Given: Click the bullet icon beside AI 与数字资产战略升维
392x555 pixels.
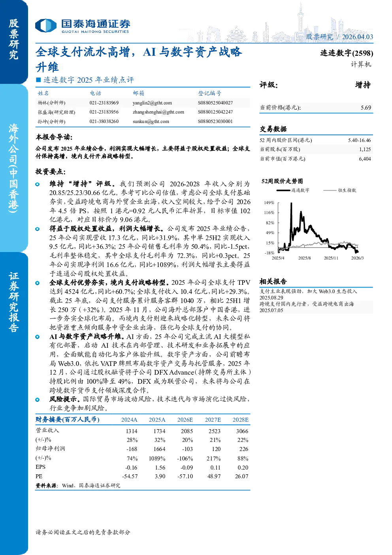Looking at the screenshot, I should coord(38,337).
